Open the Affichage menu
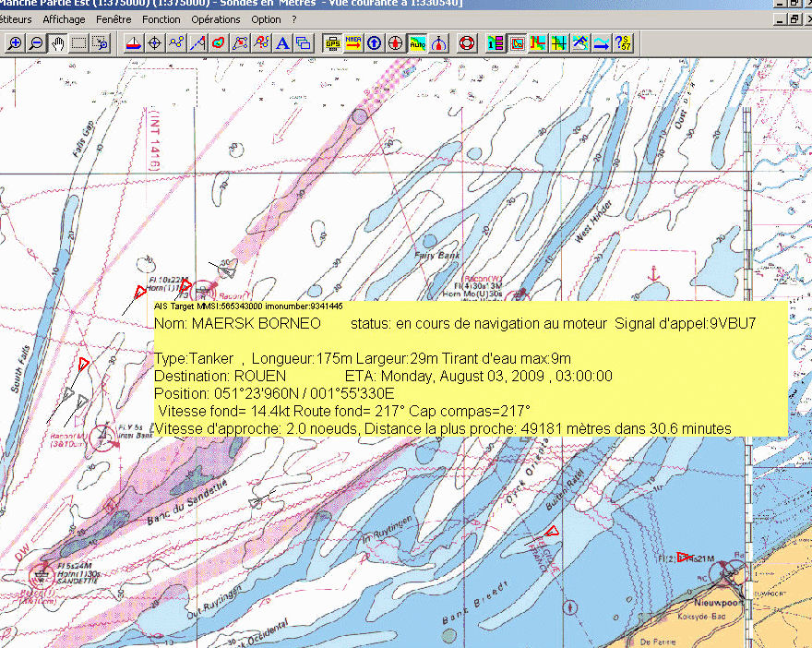Screen dimensions: 812x648 pyautogui.click(x=64, y=19)
